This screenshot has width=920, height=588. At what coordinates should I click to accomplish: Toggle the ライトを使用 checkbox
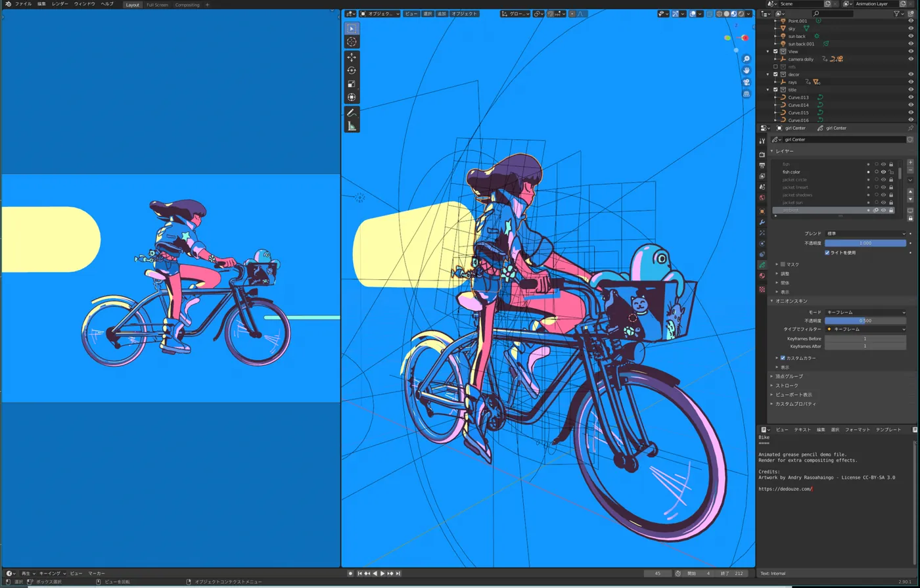click(827, 252)
